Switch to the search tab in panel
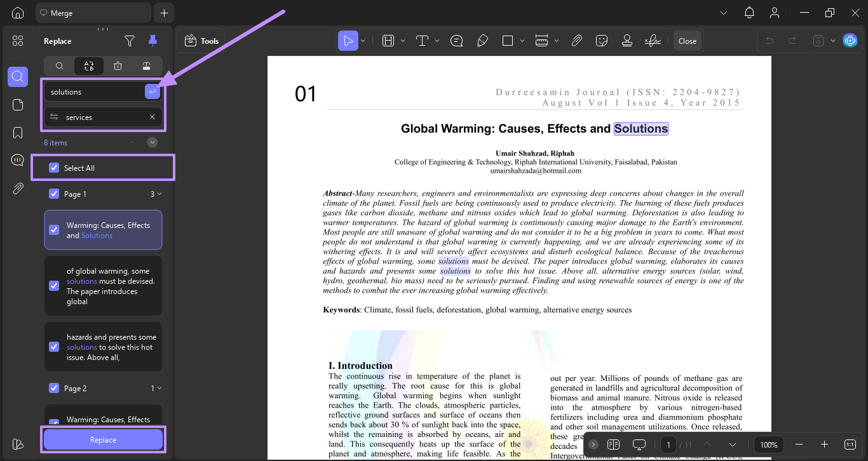Image resolution: width=868 pixels, height=461 pixels. tap(59, 66)
